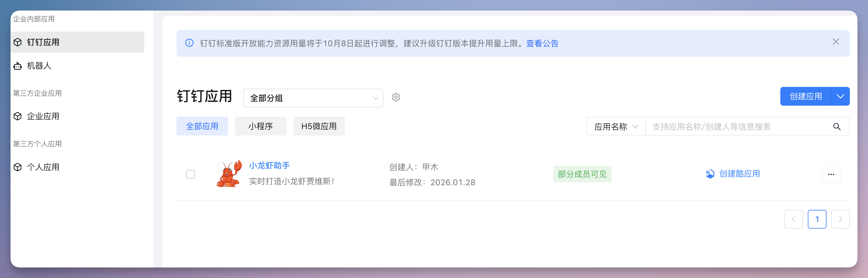This screenshot has height=278, width=868.
Task: Click the 企业内部应用 section label
Action: [34, 19]
